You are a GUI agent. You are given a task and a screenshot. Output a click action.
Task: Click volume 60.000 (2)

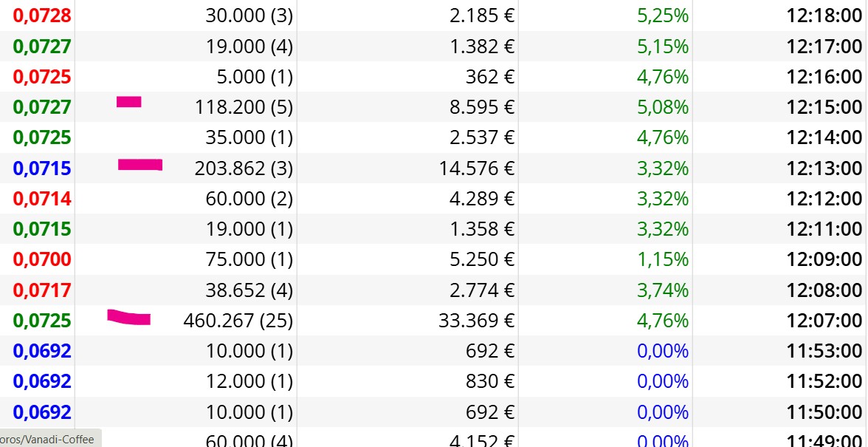tap(249, 198)
